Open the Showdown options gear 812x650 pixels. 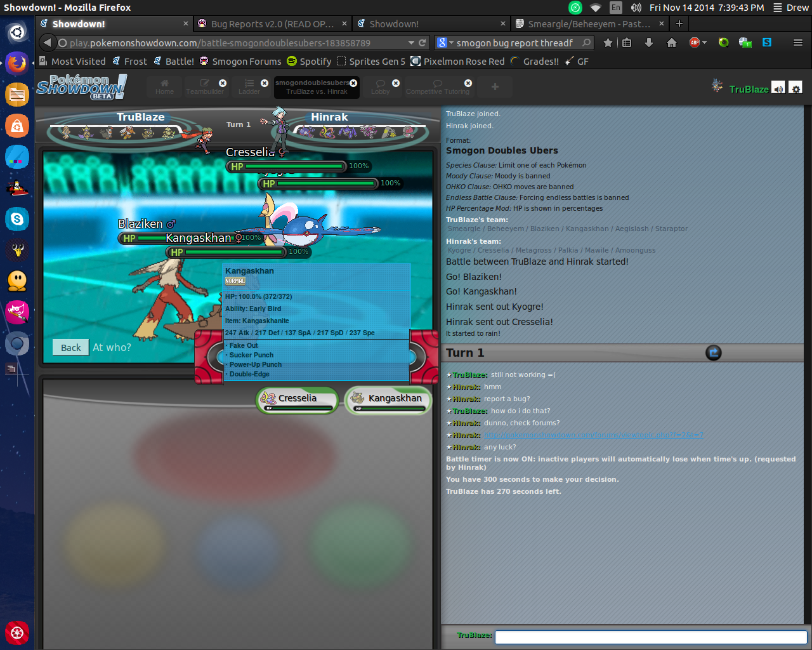[796, 88]
